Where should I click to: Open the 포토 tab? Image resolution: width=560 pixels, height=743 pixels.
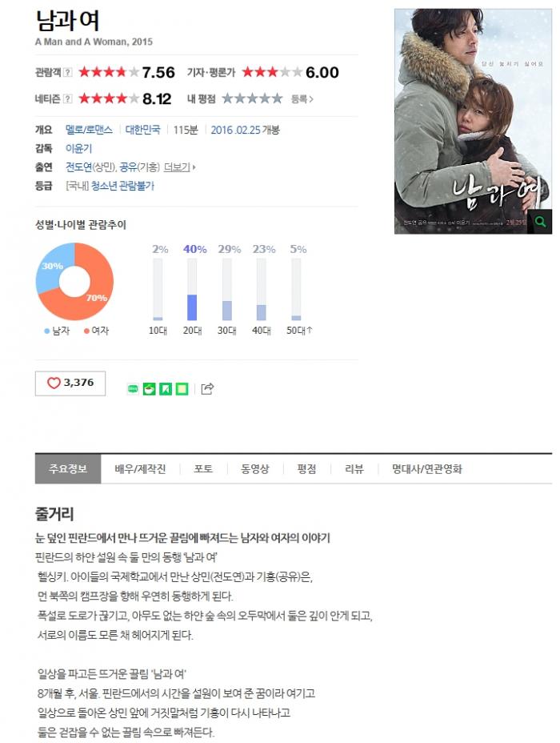coord(203,469)
